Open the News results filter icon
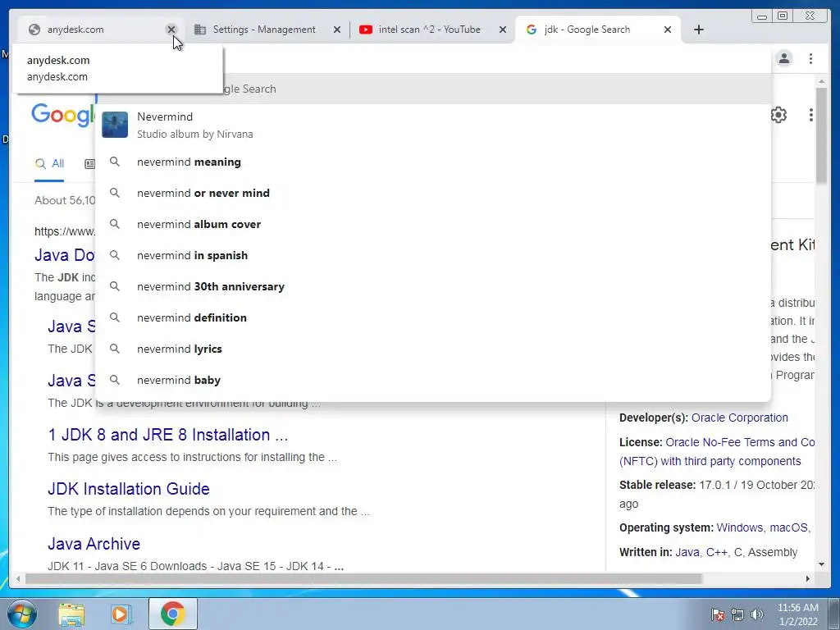This screenshot has height=630, width=840. 90,164
